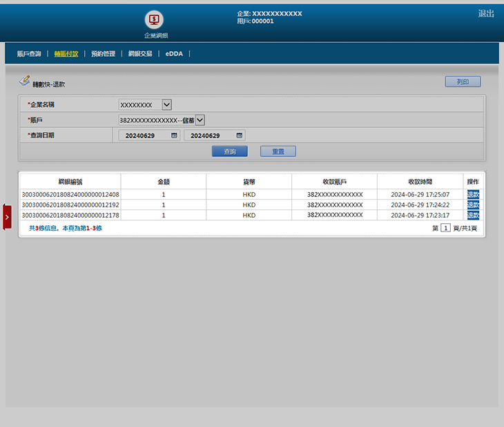Image resolution: width=504 pixels, height=427 pixels.
Task: Open the 企業名稱 dropdown
Action: coord(166,105)
